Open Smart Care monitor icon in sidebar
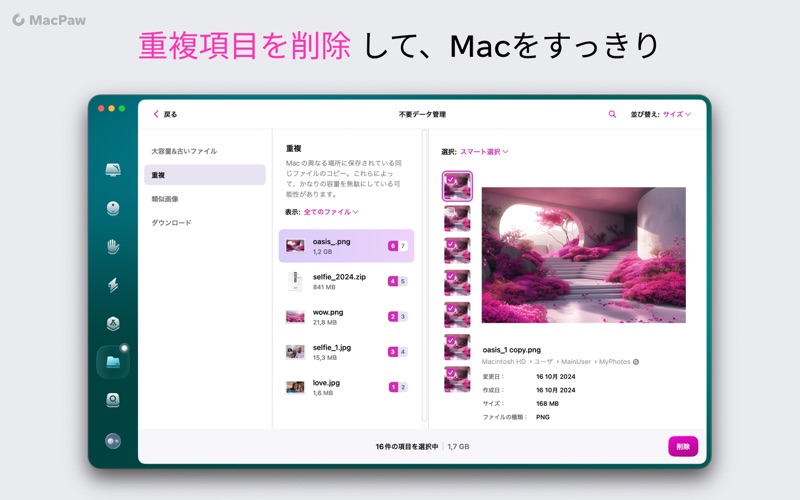 pyautogui.click(x=113, y=170)
